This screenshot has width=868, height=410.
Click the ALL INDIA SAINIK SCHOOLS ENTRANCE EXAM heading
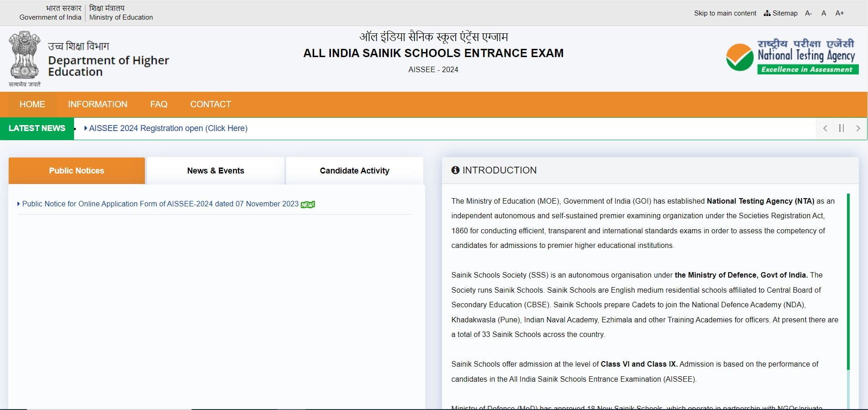point(433,53)
